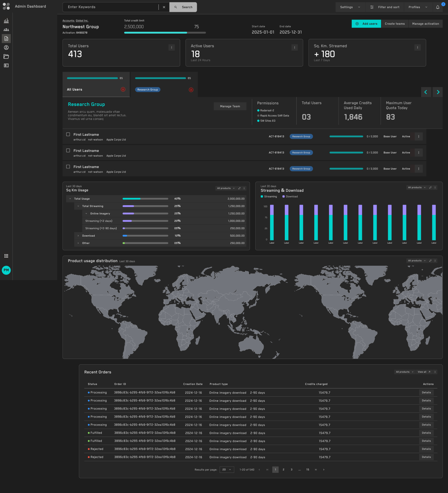Viewport: 448px width, 493px height.
Task: Click the Total credit limit progress bar
Action: (165, 33)
